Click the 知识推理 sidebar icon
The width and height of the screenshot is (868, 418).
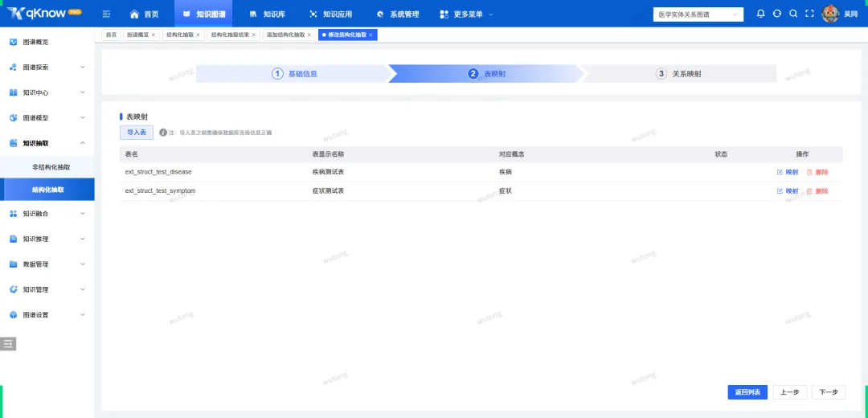[14, 240]
